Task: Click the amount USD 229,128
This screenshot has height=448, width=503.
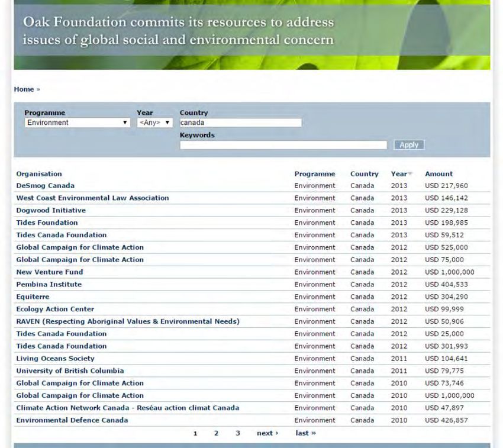Action: pyautogui.click(x=446, y=211)
